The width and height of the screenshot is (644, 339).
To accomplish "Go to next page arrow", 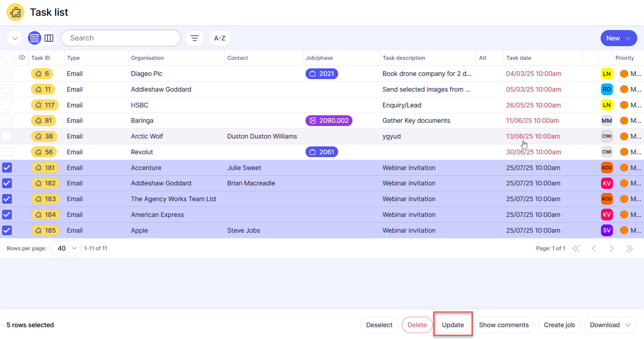I will (611, 248).
